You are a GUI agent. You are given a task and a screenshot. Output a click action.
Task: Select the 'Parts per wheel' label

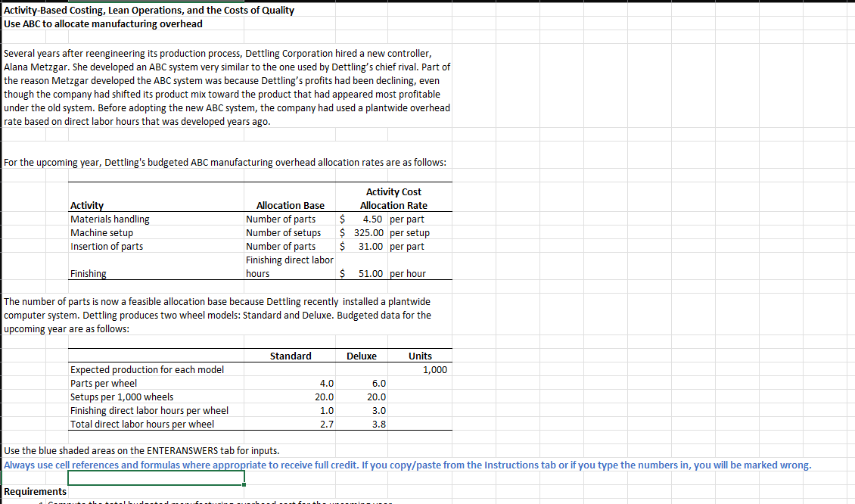104,384
